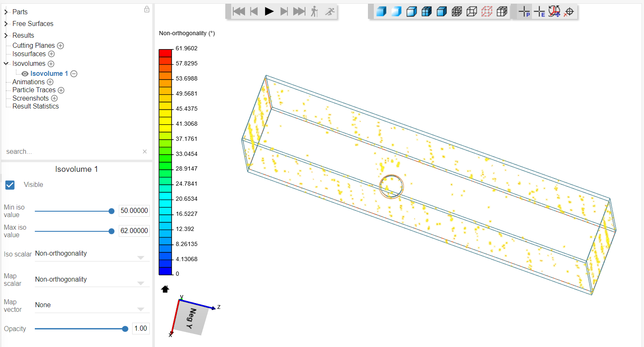This screenshot has width=644, height=347.
Task: Uncheck the Visible checkbox
Action: [x=10, y=185]
